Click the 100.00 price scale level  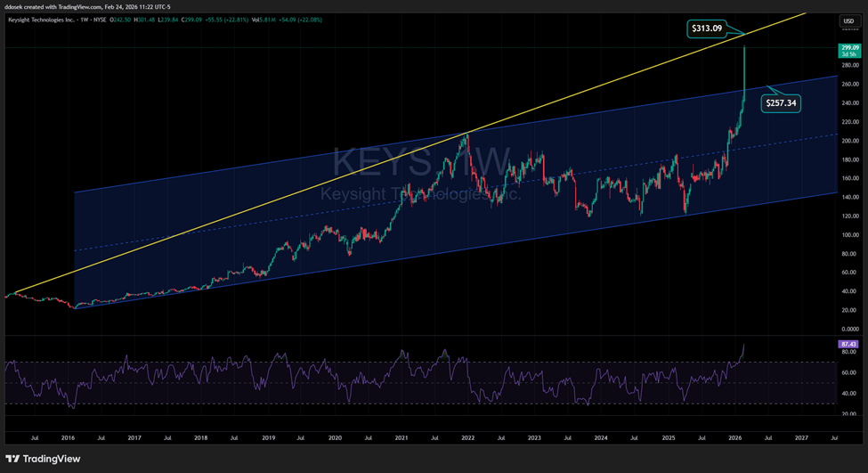tap(848, 235)
